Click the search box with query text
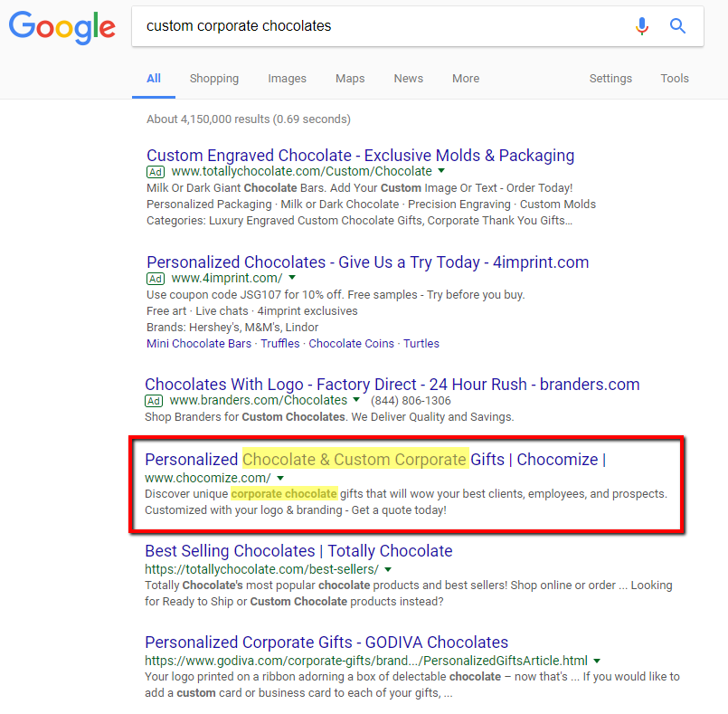728x714 pixels. (x=418, y=26)
